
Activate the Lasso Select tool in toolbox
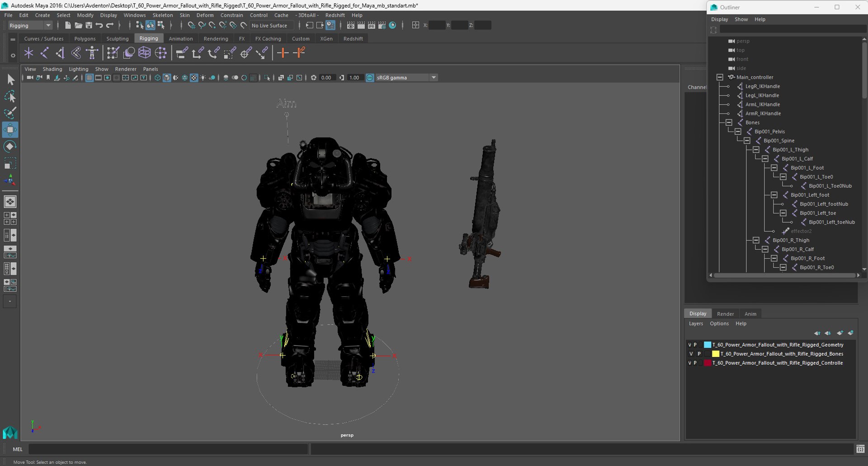(10, 96)
